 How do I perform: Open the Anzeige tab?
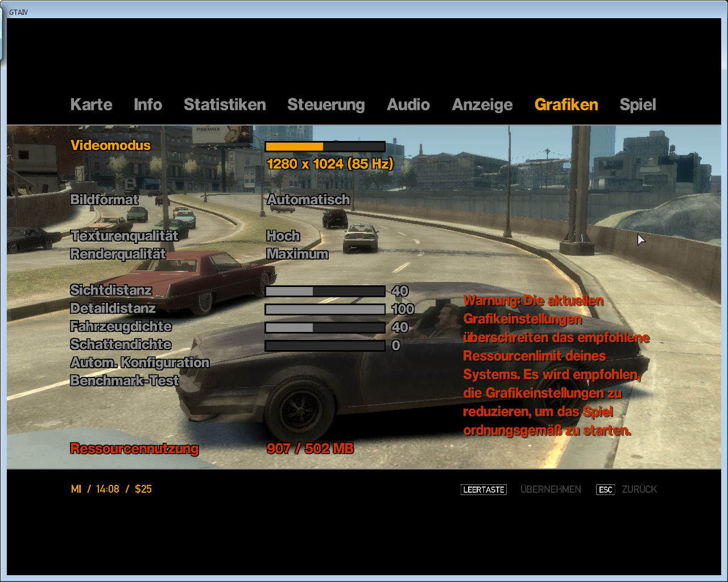[x=482, y=105]
